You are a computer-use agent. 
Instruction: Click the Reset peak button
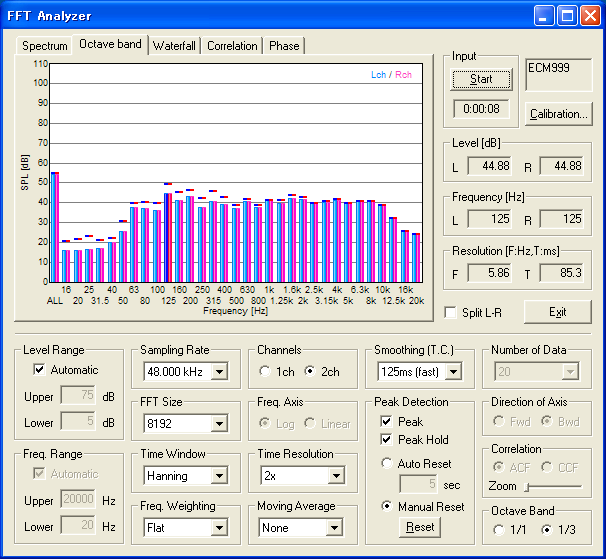420,527
